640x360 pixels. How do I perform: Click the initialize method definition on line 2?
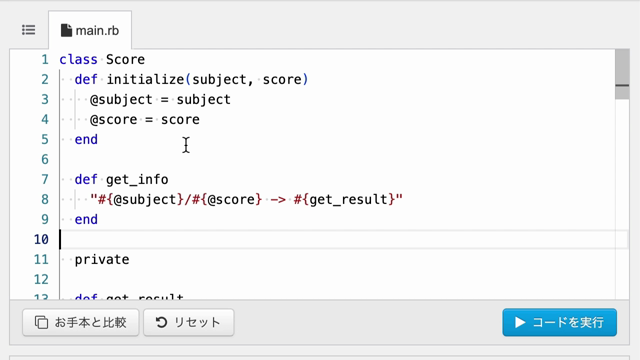click(x=191, y=80)
